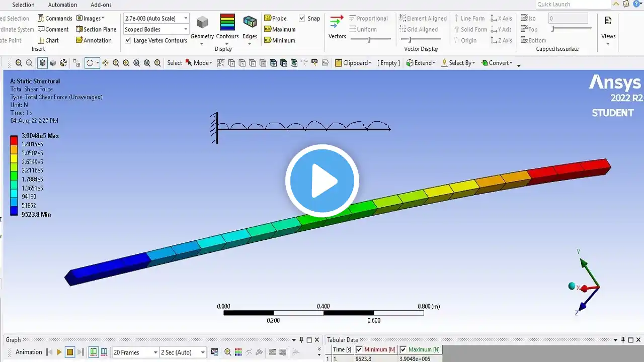Show the Minimum value label

[x=280, y=41]
